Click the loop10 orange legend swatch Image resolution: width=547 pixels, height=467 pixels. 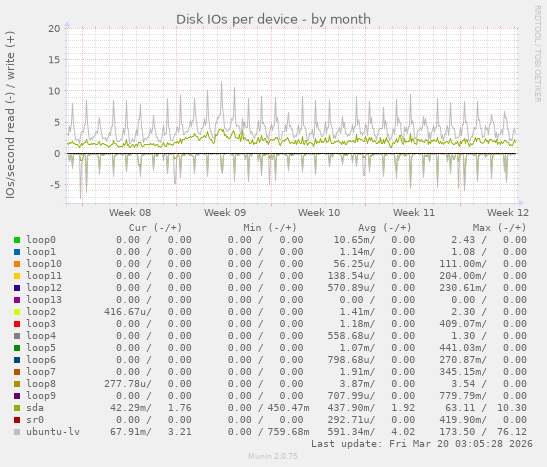point(17,264)
